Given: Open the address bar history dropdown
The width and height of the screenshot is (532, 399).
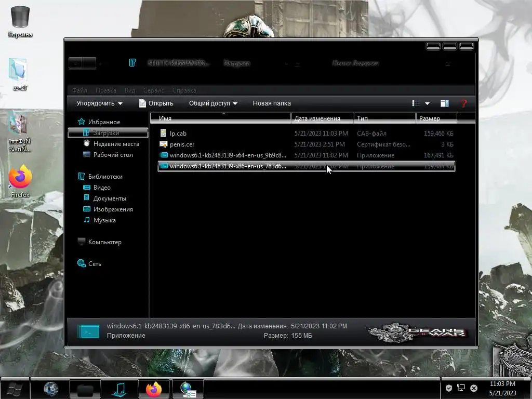Looking at the screenshot, I should click(286, 63).
